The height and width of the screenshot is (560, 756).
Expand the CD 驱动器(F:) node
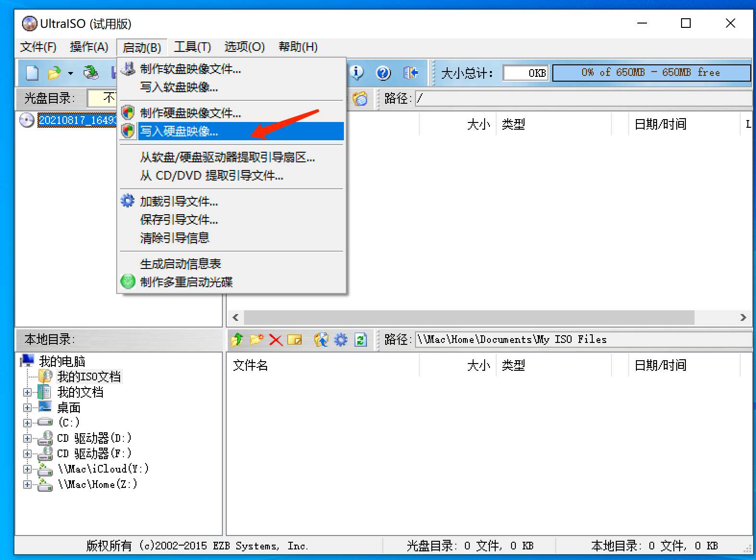[27, 454]
